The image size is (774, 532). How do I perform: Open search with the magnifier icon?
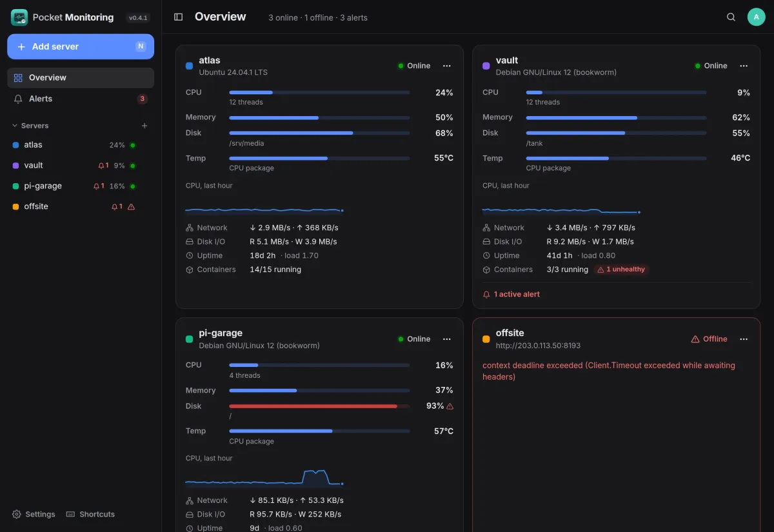731,17
